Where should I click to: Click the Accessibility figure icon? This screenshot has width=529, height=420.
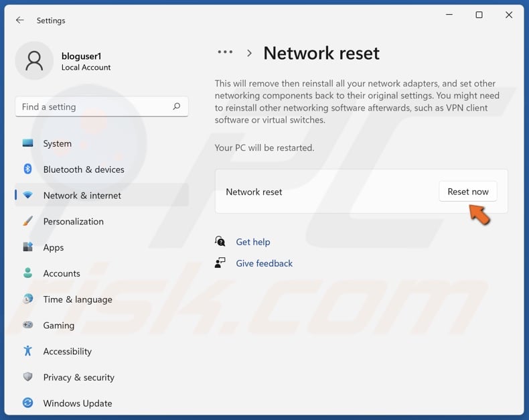(27, 351)
